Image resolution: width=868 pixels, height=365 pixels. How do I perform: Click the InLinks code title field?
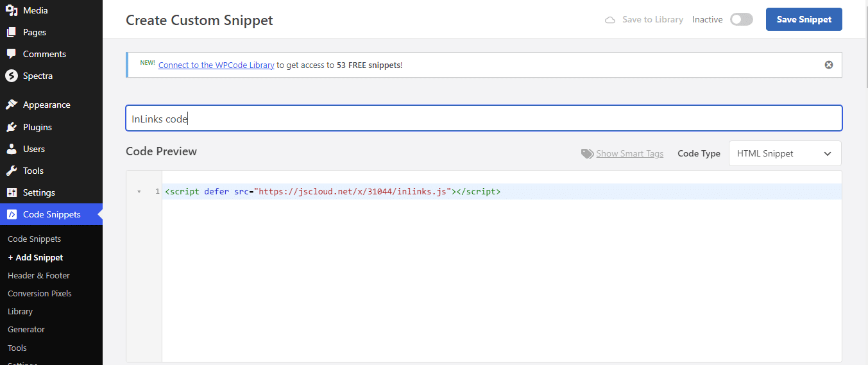[484, 119]
